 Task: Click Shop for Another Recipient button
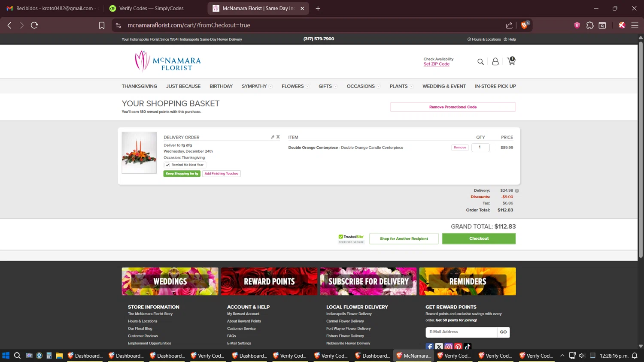click(404, 238)
